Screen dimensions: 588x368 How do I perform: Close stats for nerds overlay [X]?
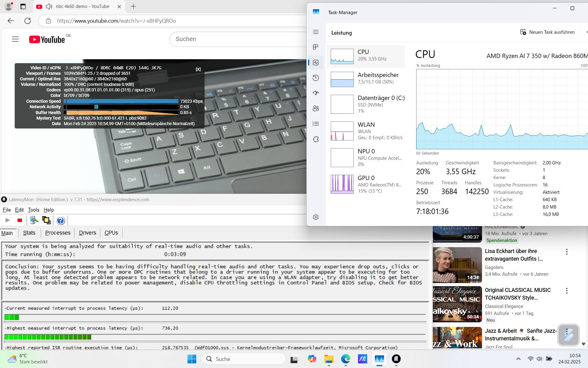point(198,69)
